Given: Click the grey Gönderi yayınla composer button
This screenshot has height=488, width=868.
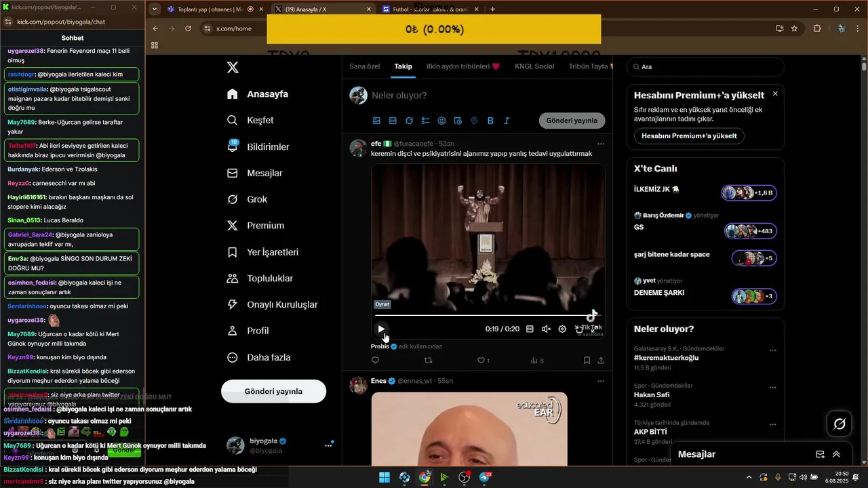Looking at the screenshot, I should [572, 121].
